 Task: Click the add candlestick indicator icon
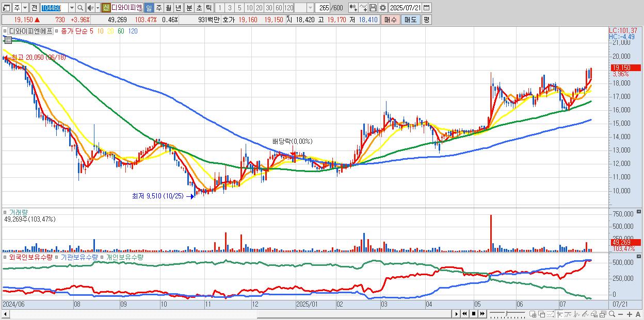pyautogui.click(x=353, y=8)
